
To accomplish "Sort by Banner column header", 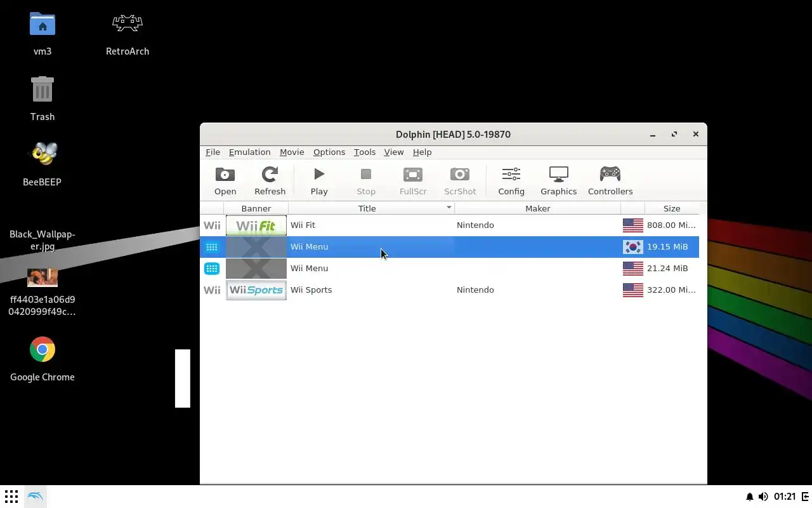I will point(256,208).
